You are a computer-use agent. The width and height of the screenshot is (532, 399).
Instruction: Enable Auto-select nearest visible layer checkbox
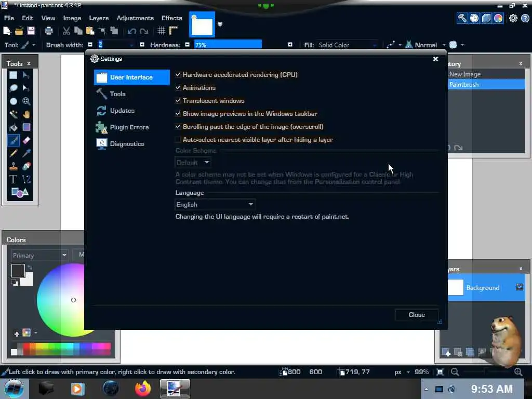coord(178,139)
